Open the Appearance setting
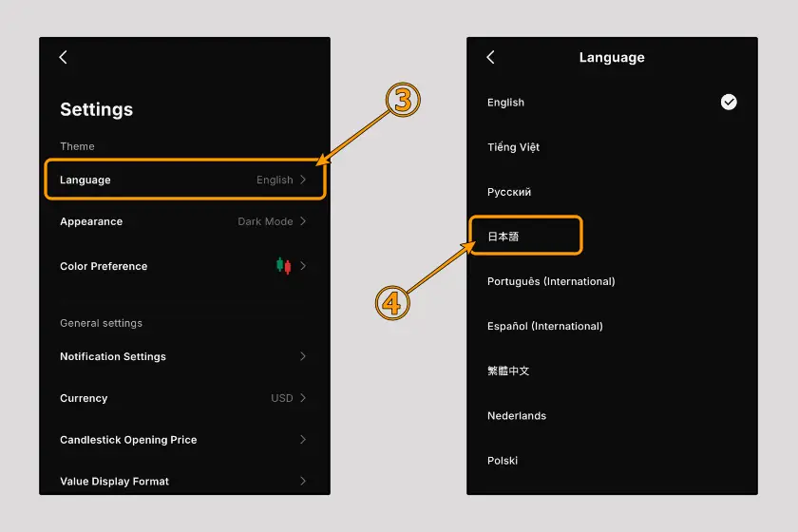The width and height of the screenshot is (798, 532). (184, 221)
